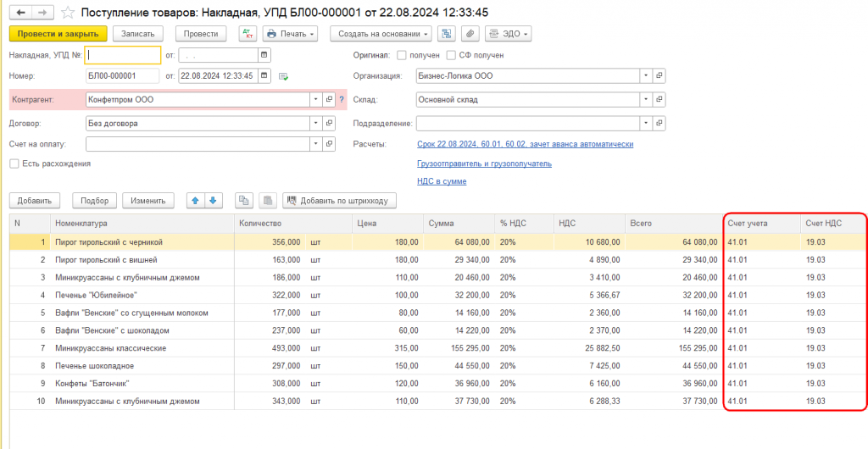Click the Номер field БЛ00-000001
The height and width of the screenshot is (449, 868).
tap(123, 75)
